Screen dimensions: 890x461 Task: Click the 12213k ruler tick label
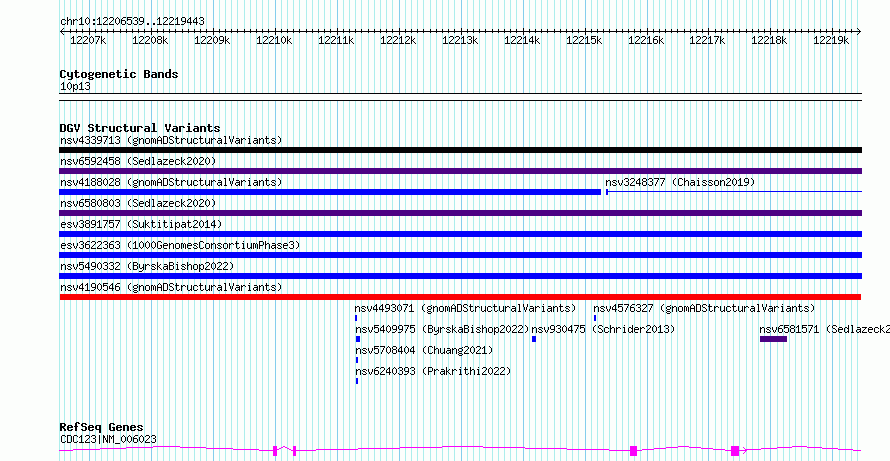[460, 40]
